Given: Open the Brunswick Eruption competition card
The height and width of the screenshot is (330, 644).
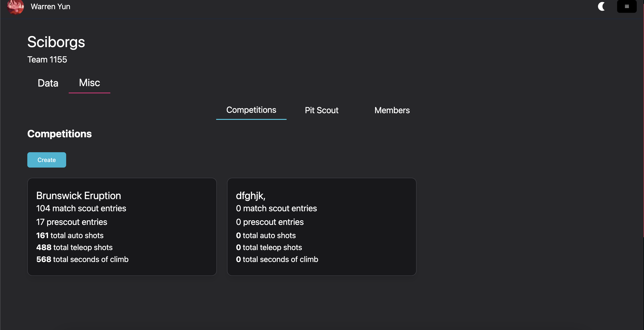Looking at the screenshot, I should pyautogui.click(x=122, y=227).
